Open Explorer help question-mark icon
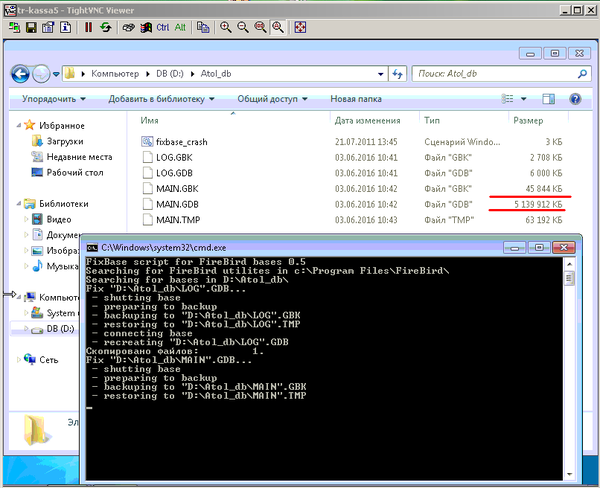 click(x=575, y=99)
